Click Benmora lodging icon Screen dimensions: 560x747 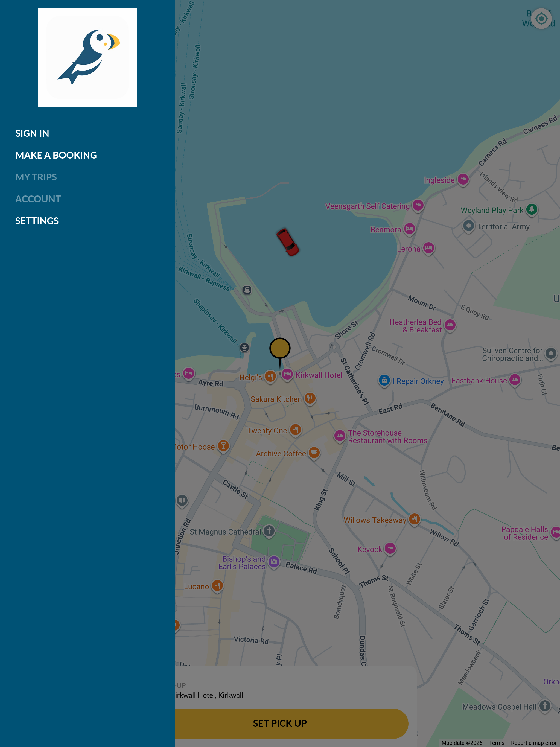[x=409, y=229]
